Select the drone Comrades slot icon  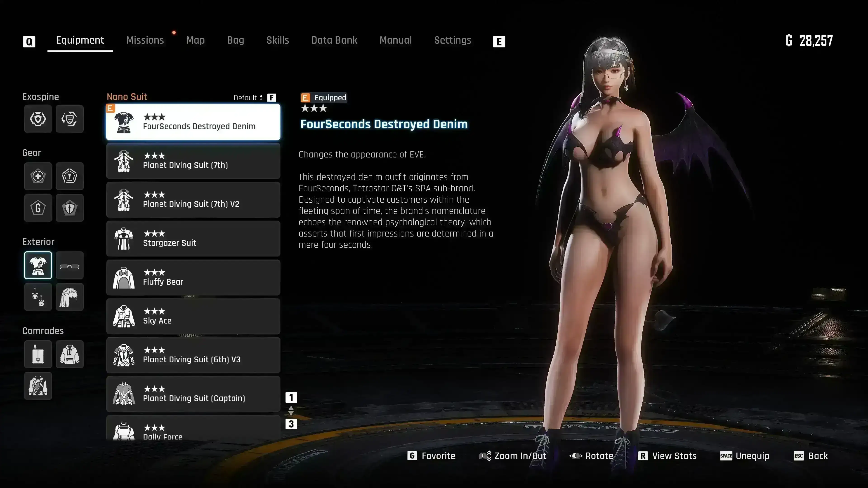coord(38,354)
